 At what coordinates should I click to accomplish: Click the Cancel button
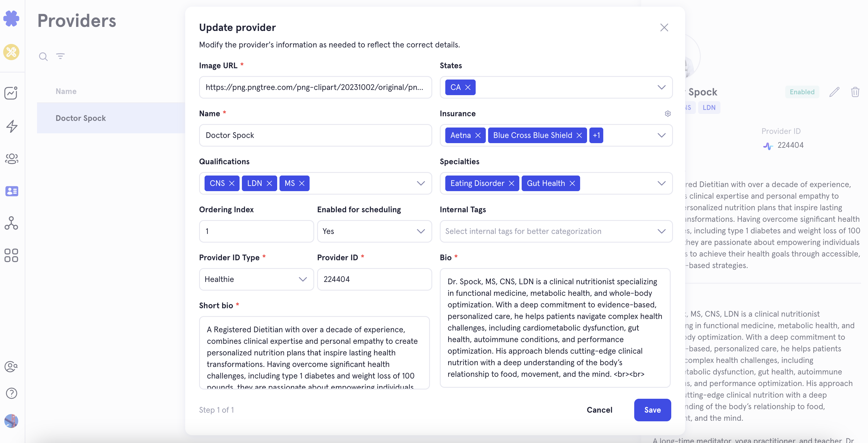[x=599, y=410]
